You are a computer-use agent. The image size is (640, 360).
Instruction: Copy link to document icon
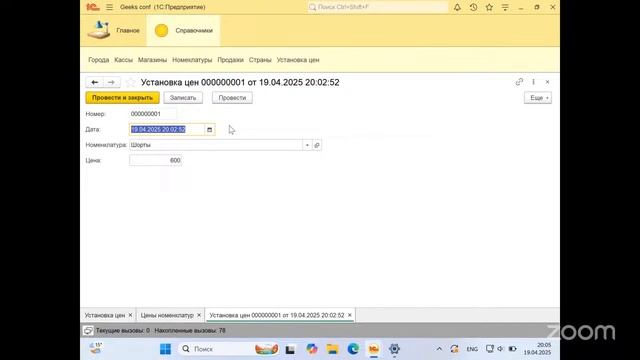coord(519,82)
